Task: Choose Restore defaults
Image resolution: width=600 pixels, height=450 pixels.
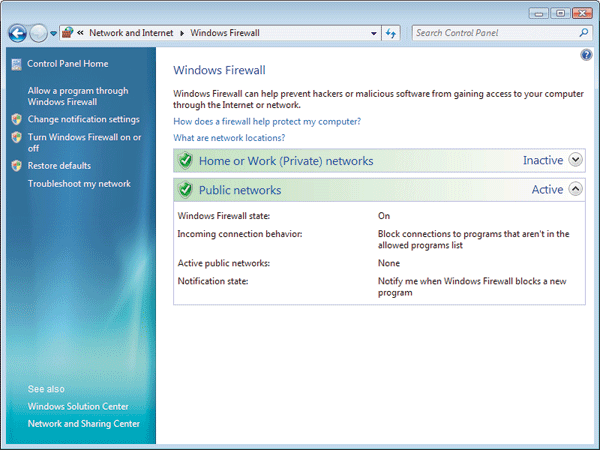Action: [59, 166]
